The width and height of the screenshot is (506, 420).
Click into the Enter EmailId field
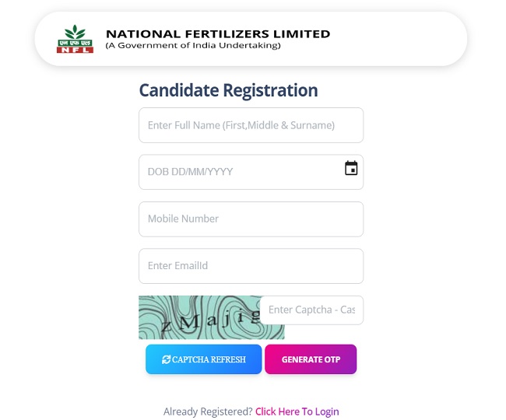[x=251, y=266]
